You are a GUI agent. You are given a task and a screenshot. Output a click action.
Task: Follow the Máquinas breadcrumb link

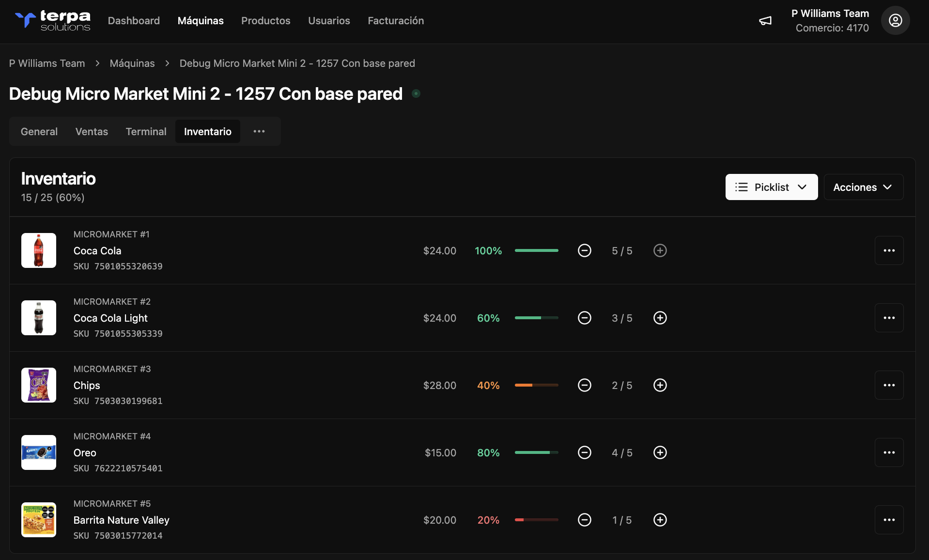click(x=132, y=63)
